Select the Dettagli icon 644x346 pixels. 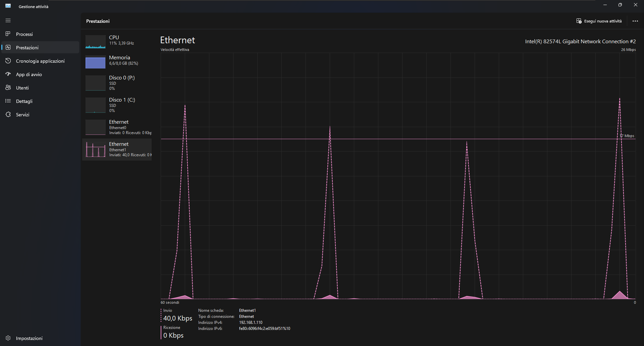pos(8,101)
